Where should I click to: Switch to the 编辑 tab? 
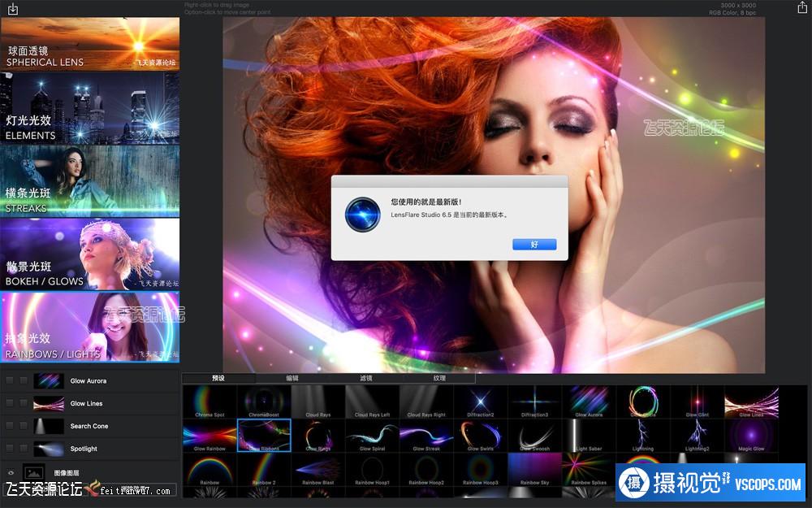(x=292, y=378)
